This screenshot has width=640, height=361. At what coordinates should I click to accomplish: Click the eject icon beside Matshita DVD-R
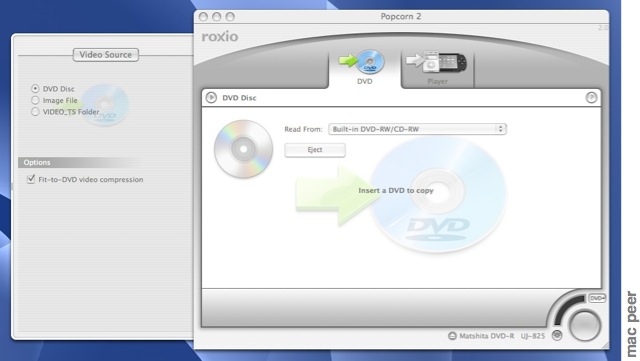pos(452,336)
